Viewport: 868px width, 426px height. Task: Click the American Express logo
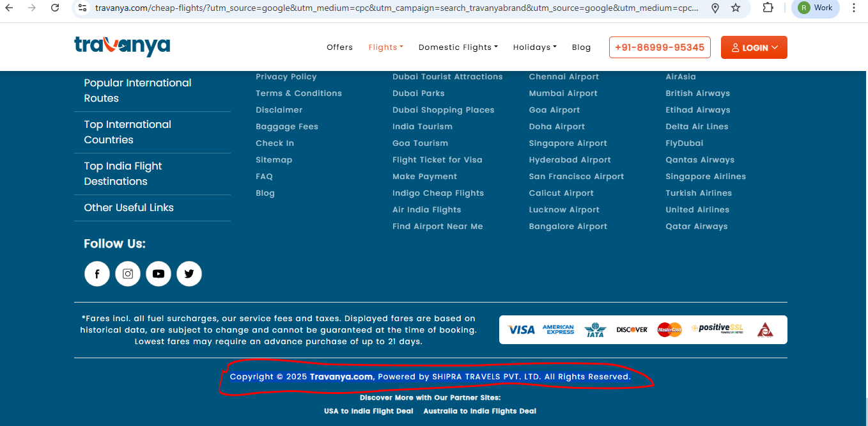558,329
